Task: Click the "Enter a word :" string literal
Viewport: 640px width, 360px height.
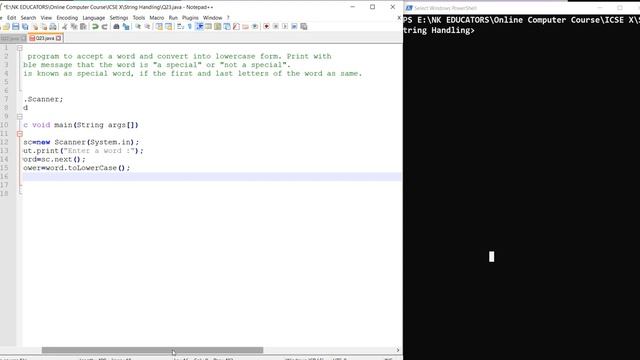Action: click(x=101, y=151)
